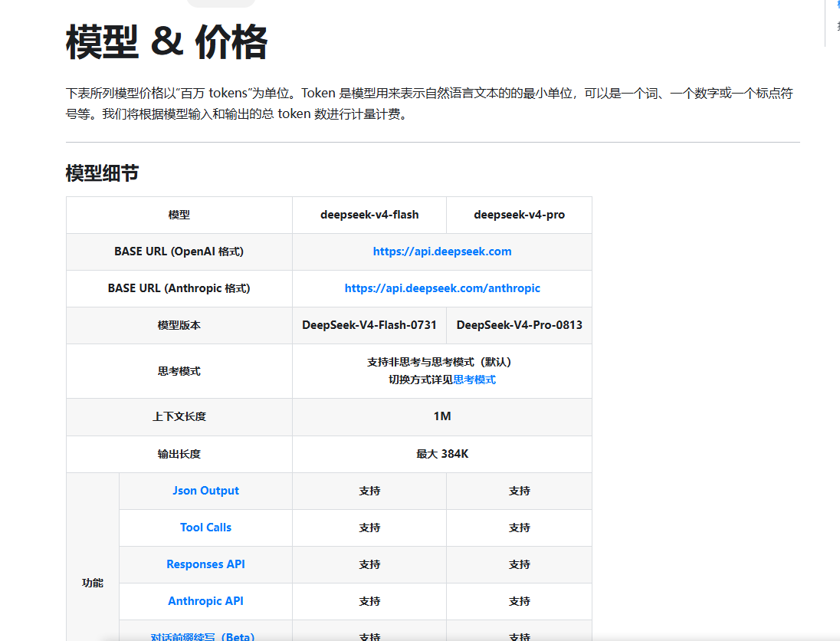Click 支持 under flash for Responses API

point(369,564)
